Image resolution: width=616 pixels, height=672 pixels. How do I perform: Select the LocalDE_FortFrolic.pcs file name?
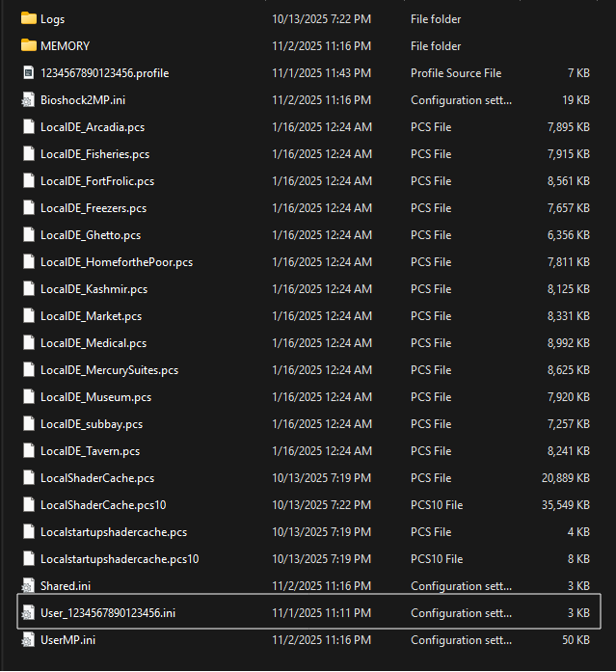[96, 180]
